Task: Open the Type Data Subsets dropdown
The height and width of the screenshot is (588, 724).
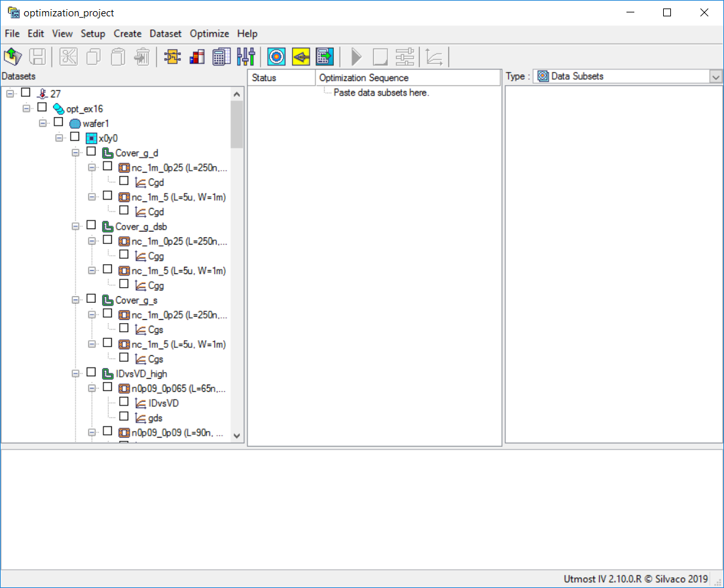Action: [x=715, y=77]
